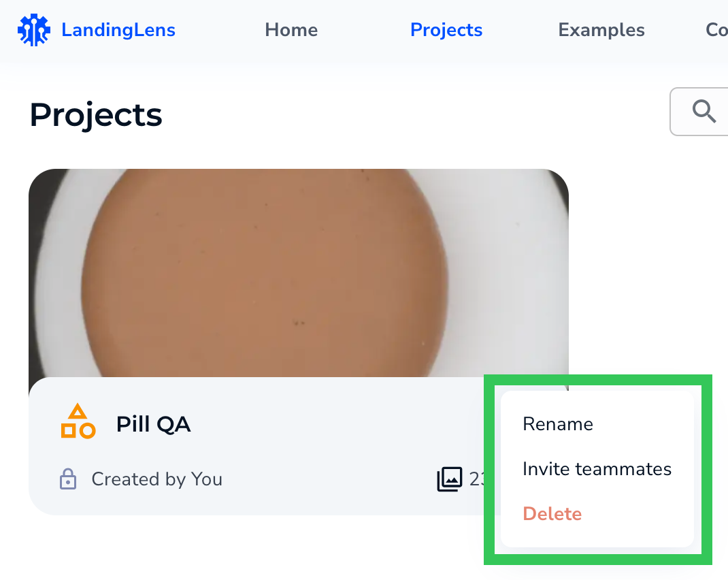
Task: Navigate to the Home tab
Action: 291,30
